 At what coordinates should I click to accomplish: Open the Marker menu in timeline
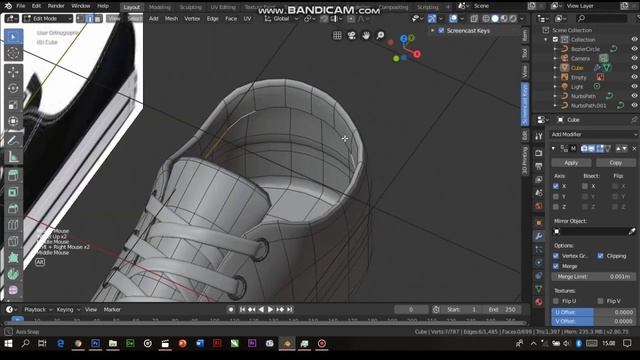(112, 310)
